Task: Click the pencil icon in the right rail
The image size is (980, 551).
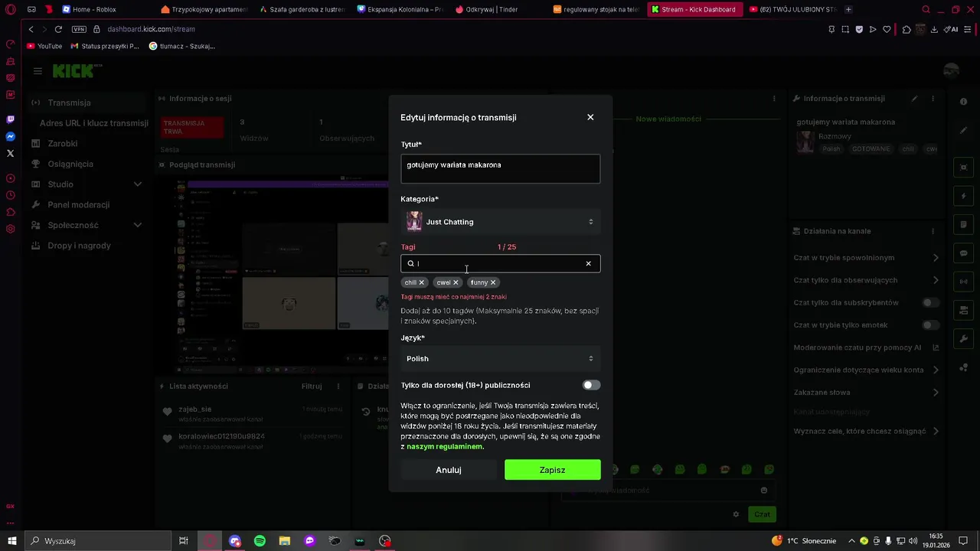Action: (x=963, y=130)
